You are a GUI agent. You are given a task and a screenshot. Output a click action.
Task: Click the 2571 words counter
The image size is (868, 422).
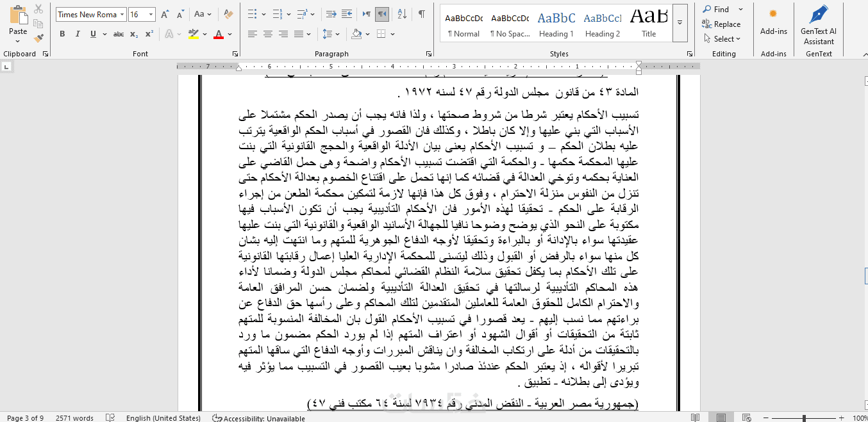(x=74, y=418)
